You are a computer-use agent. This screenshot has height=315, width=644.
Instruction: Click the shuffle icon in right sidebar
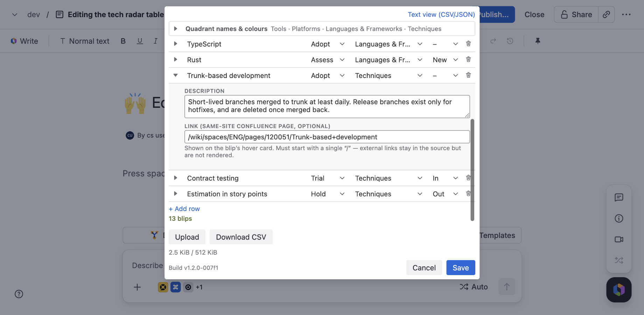point(619,260)
